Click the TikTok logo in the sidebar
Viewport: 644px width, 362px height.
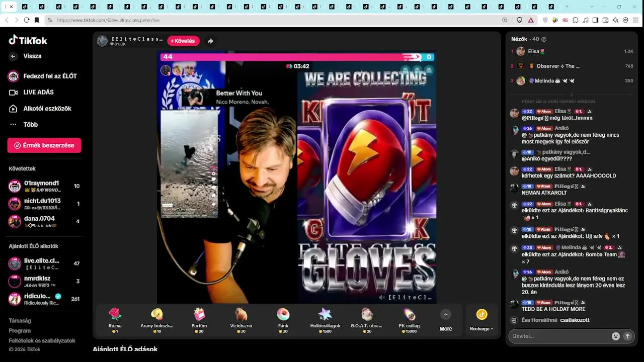pyautogui.click(x=28, y=40)
